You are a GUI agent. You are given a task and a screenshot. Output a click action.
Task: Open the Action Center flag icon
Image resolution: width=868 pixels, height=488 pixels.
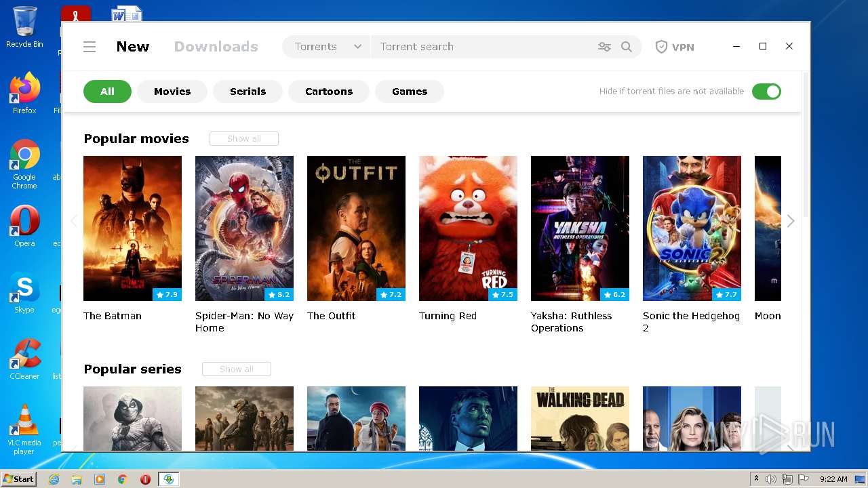coord(804,479)
